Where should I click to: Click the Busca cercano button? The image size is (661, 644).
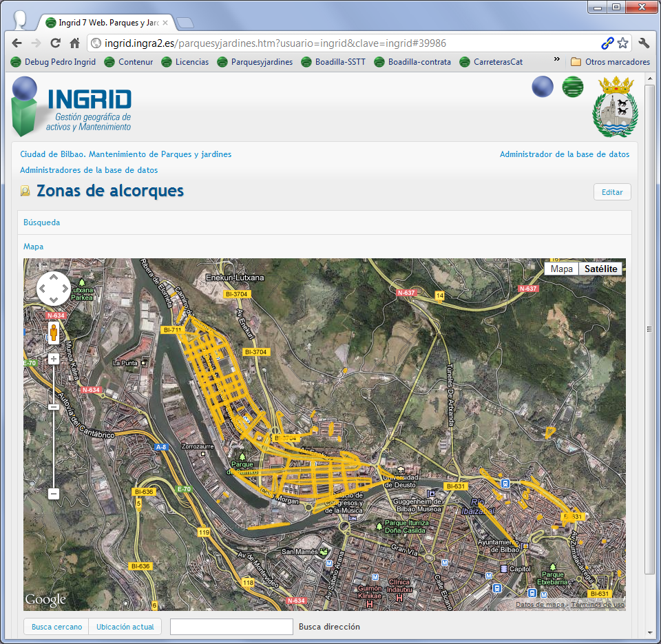pos(56,627)
